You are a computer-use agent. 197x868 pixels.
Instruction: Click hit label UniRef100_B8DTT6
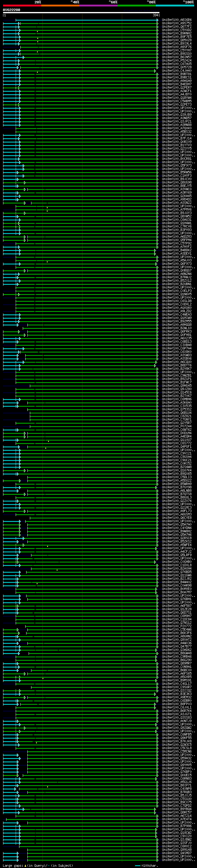pos(177,365)
